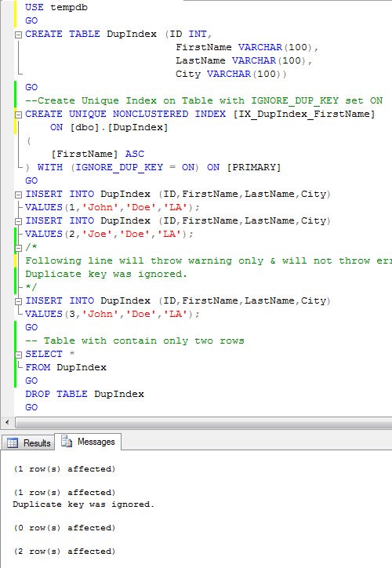392x568 pixels.
Task: Click 'Duplicate key was ignored.' in Messages output
Action: point(84,504)
